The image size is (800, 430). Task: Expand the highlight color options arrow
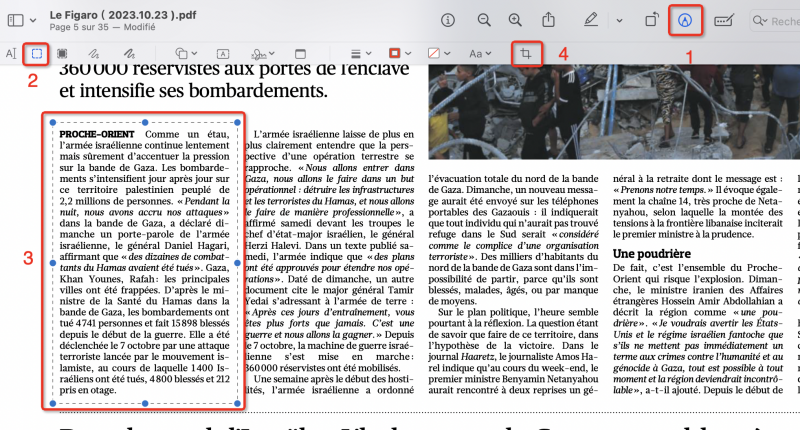[619, 21]
